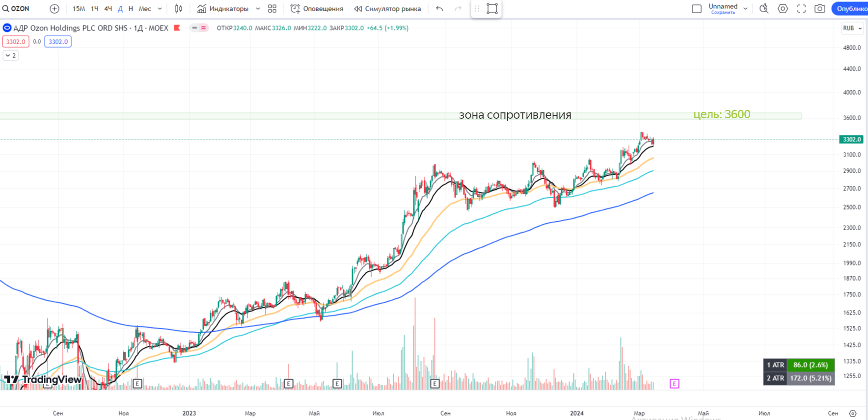The height and width of the screenshot is (420, 868).
Task: Click the 2024 label on time axis
Action: [x=577, y=413]
